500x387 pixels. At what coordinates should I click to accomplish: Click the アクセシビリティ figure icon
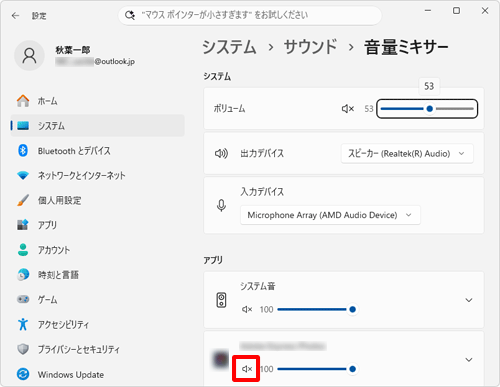coord(23,324)
